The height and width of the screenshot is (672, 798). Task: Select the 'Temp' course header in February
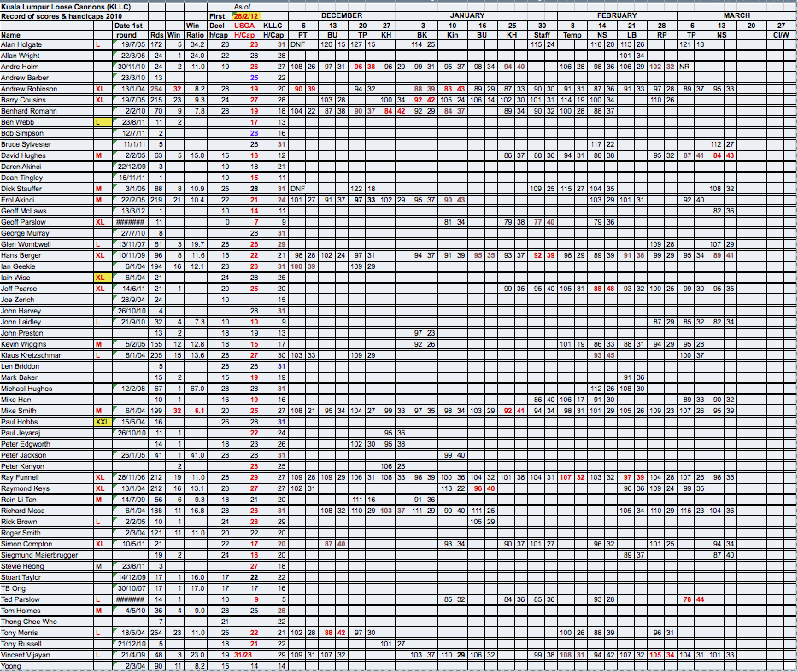(572, 35)
